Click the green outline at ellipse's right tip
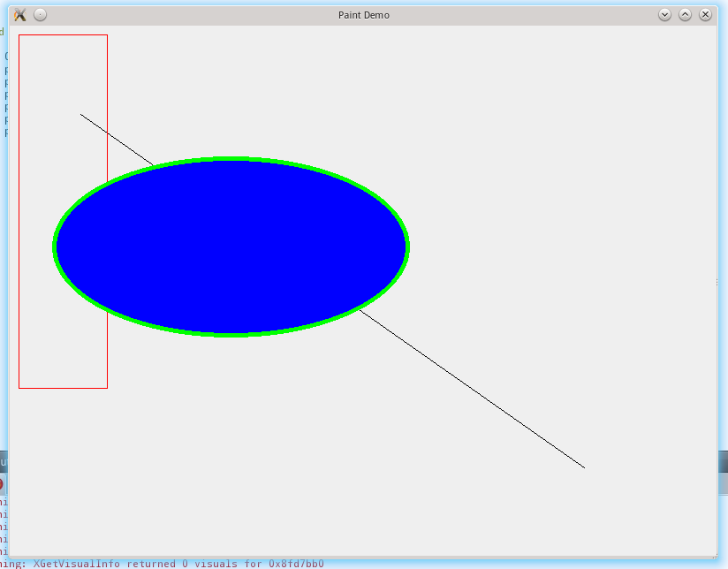Screen dimensions: 728x569 tap(406, 247)
